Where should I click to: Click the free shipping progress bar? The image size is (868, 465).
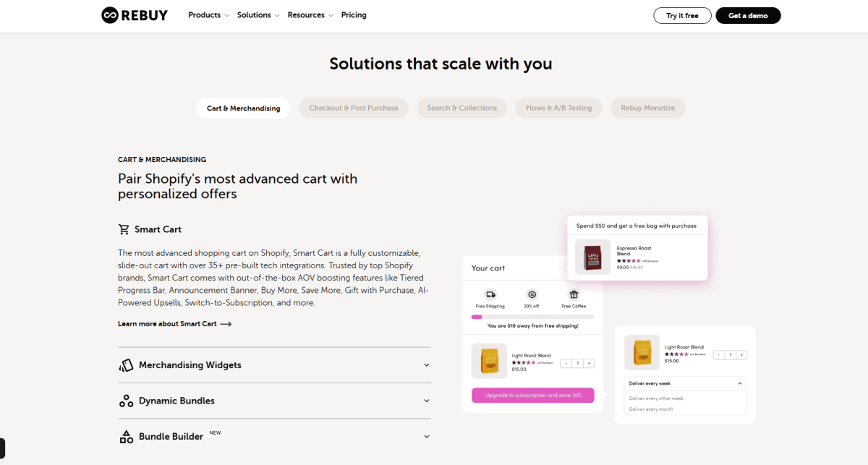(532, 317)
